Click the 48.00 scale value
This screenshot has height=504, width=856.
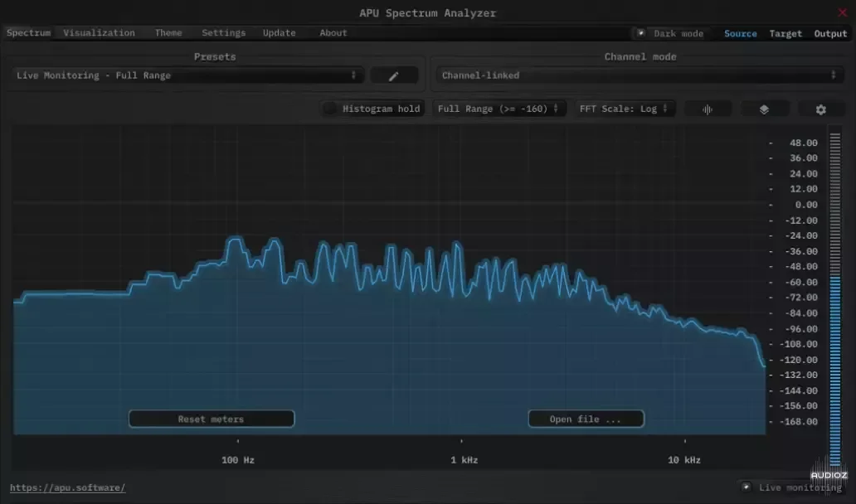click(804, 143)
